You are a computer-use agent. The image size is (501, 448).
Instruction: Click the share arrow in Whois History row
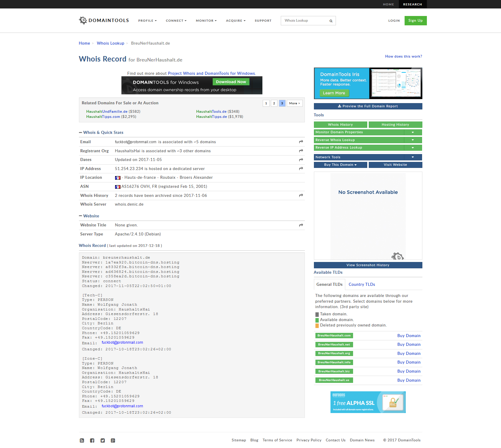(301, 195)
